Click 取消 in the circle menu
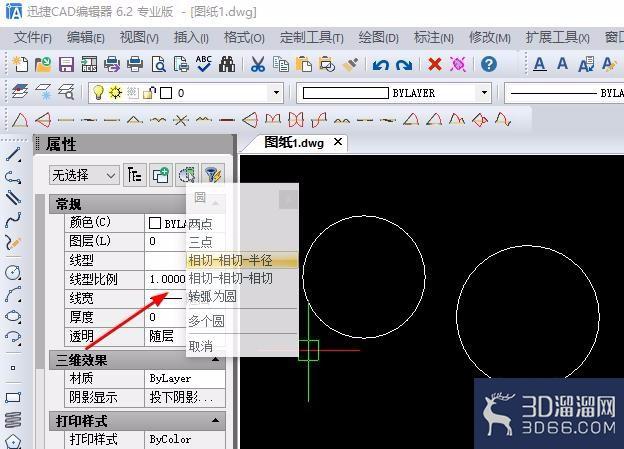Screen dimensions: 624x449 pos(242,347)
